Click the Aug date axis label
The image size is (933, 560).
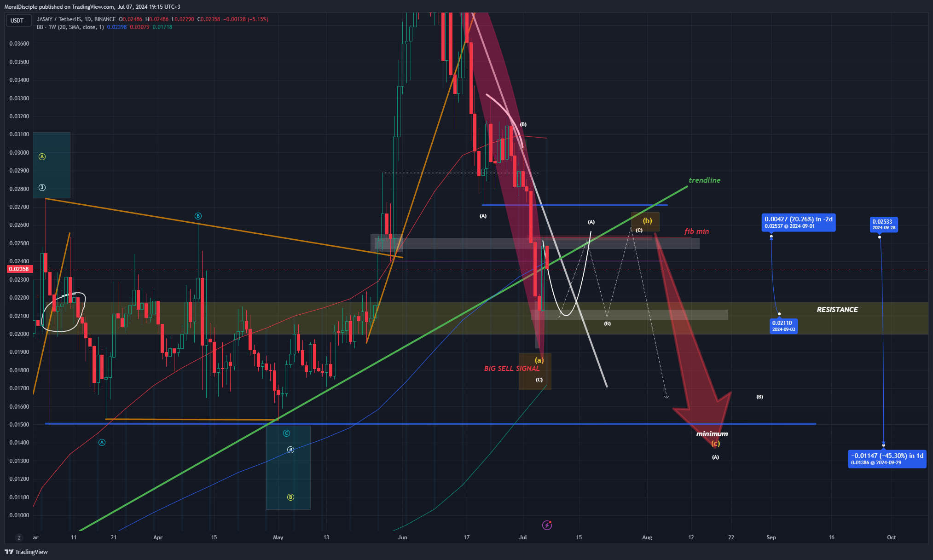pyautogui.click(x=647, y=537)
